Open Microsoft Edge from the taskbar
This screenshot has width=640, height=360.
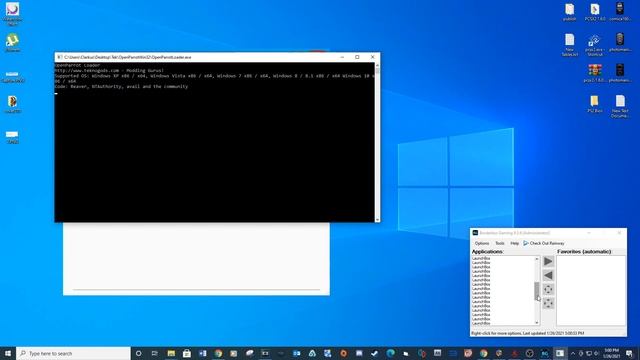click(x=390, y=353)
